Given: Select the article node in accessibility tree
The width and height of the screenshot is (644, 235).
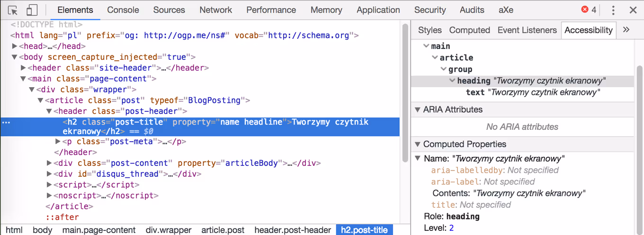Looking at the screenshot, I should click(x=456, y=58).
